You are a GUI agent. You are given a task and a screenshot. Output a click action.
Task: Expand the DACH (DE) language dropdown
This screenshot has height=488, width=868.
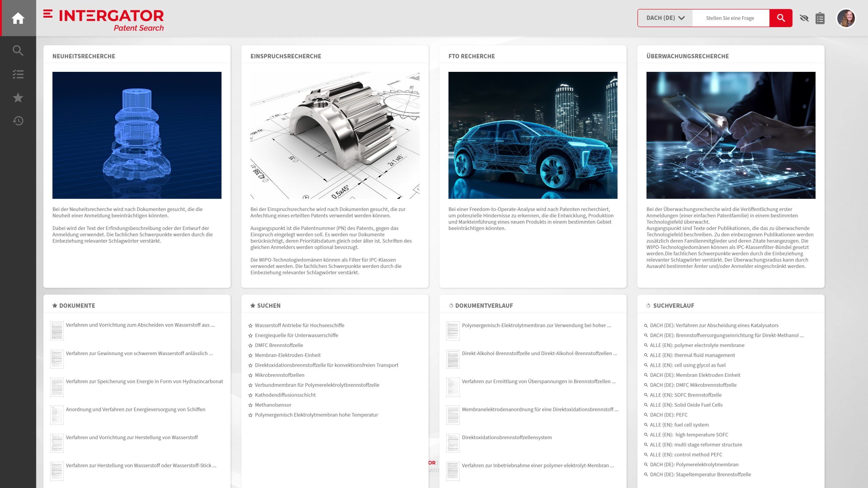665,18
